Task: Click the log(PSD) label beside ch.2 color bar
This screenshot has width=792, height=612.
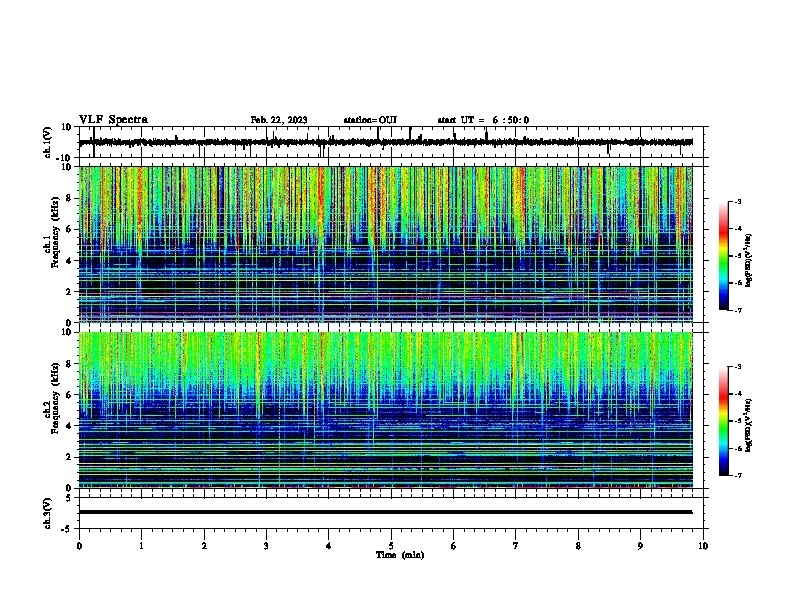Action: (748, 425)
